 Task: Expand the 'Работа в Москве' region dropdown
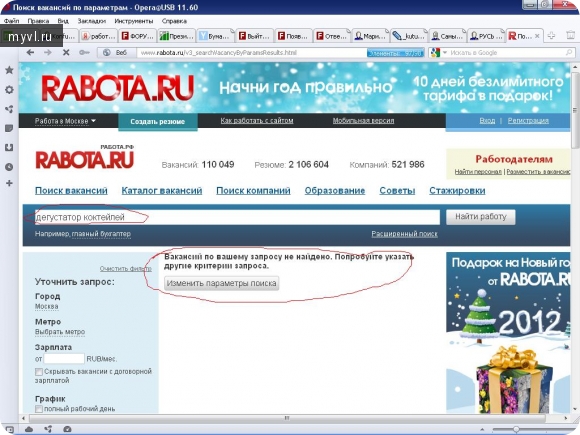pos(65,121)
